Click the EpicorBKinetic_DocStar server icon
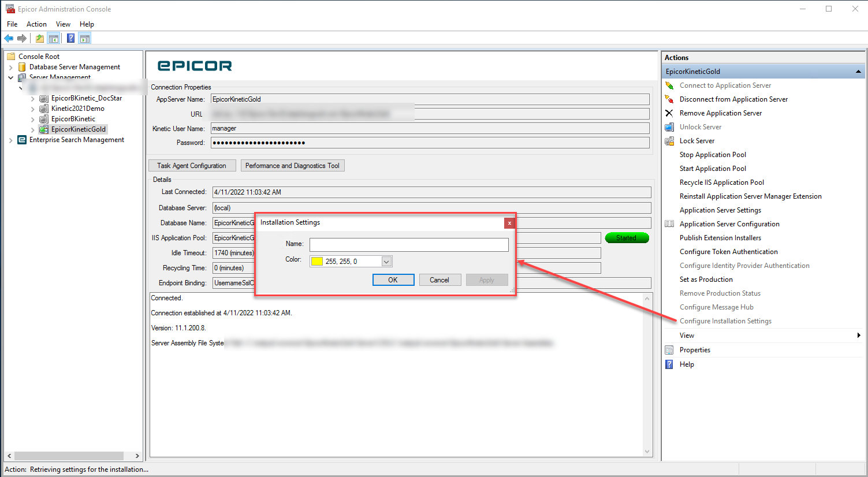868x477 pixels. (44, 98)
